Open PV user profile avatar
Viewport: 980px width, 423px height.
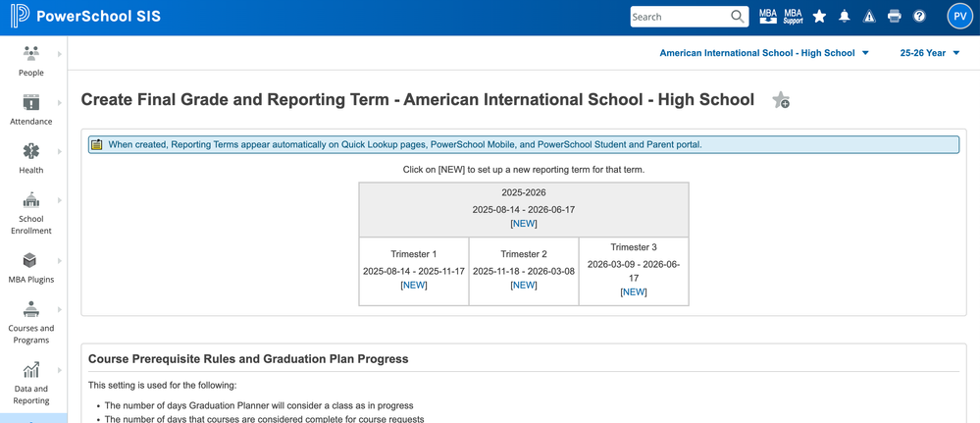pyautogui.click(x=958, y=17)
